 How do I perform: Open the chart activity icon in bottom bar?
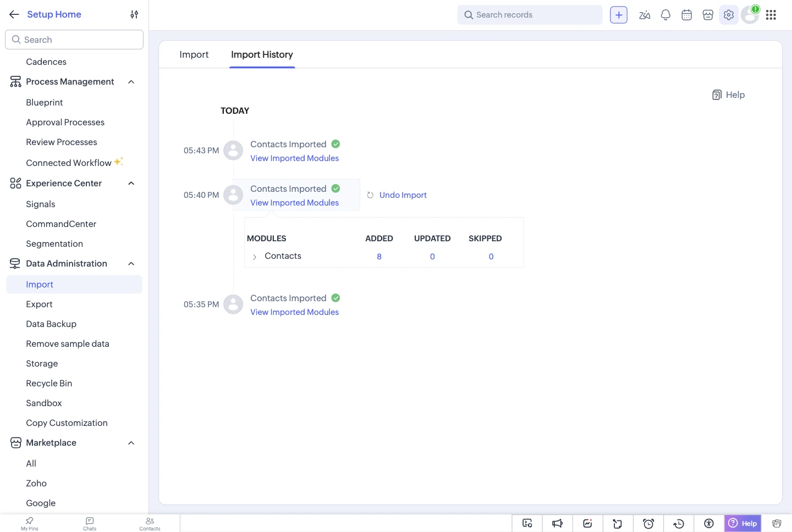587,523
